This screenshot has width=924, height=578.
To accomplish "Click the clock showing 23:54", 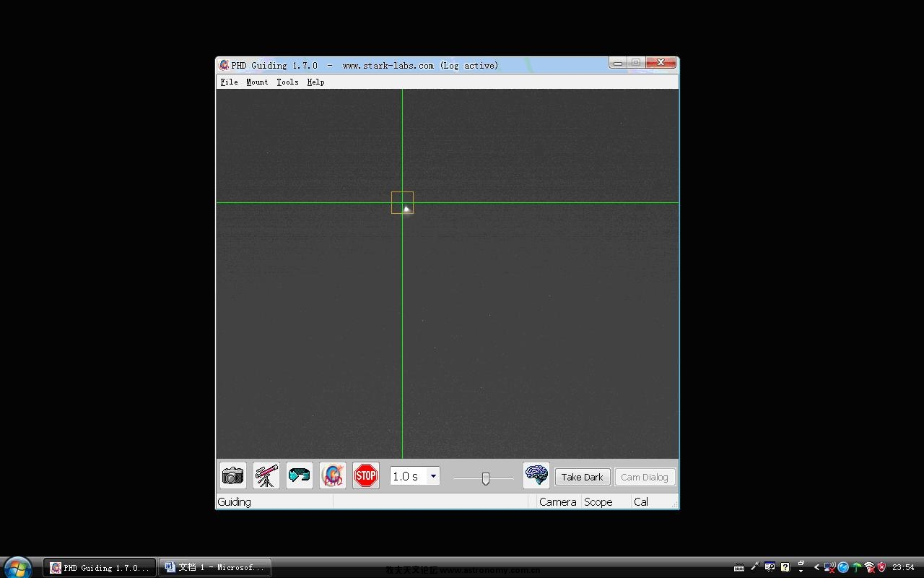I will point(903,567).
